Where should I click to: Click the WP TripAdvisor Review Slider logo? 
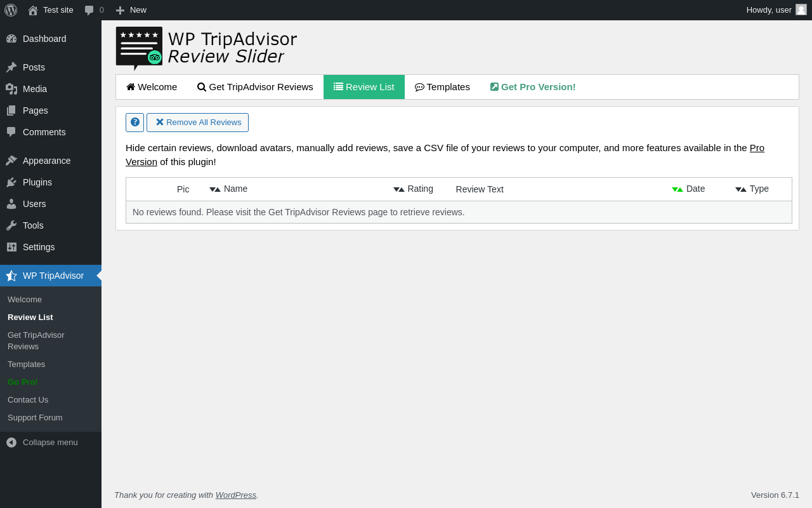coord(207,48)
